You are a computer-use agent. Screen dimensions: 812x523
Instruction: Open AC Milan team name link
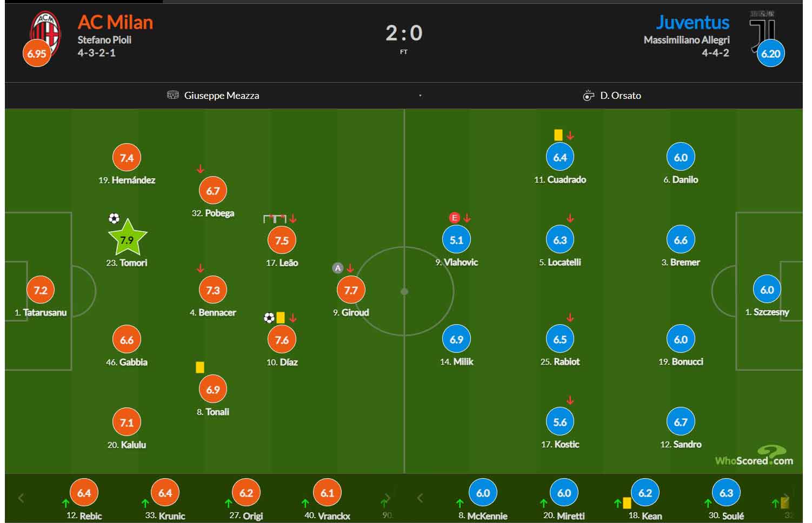tap(115, 22)
